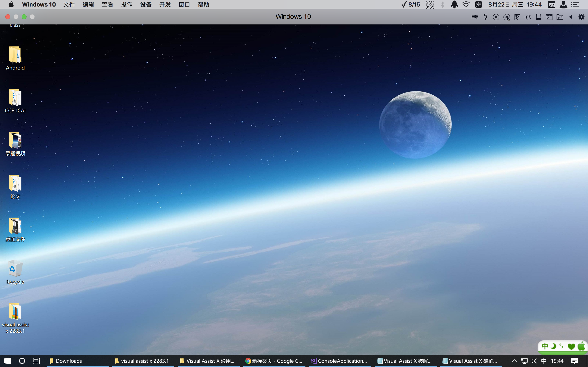The height and width of the screenshot is (367, 588).
Task: Open the hard disk drive icon
Action: [x=538, y=17]
